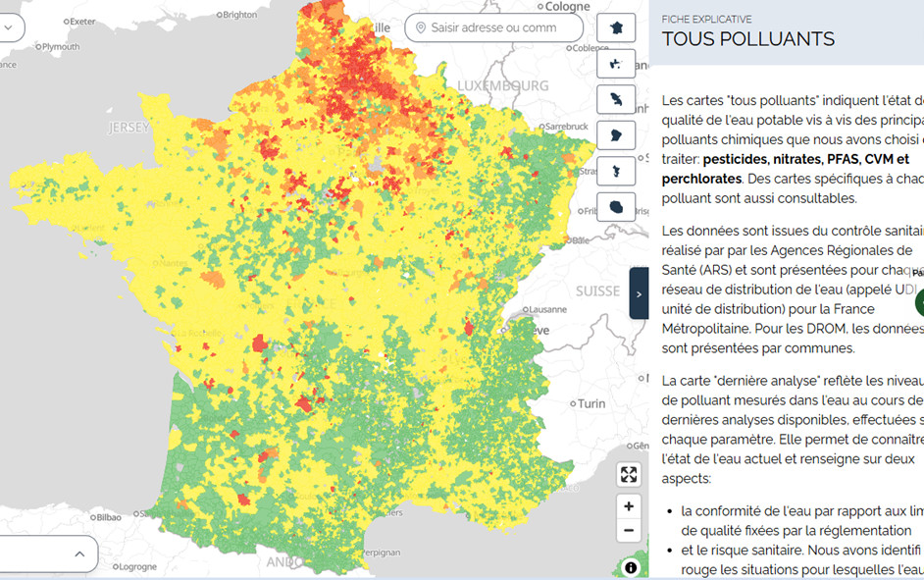Switch map to metropolitan France view
The image size is (924, 580).
[616, 27]
